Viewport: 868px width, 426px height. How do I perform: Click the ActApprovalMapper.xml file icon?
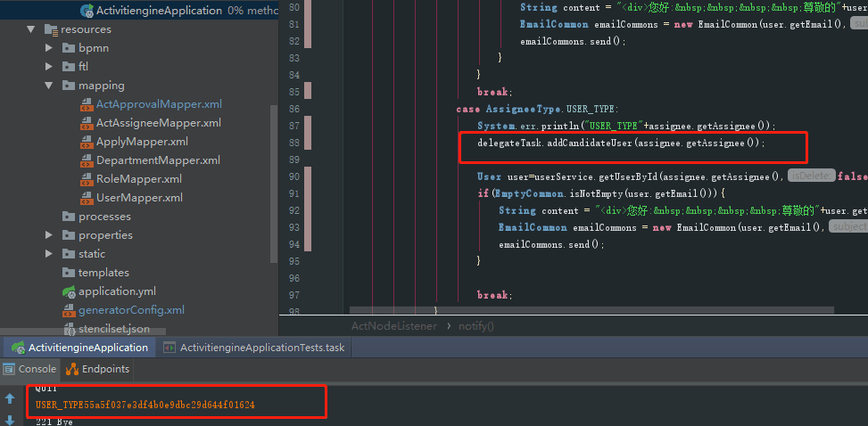(x=86, y=104)
